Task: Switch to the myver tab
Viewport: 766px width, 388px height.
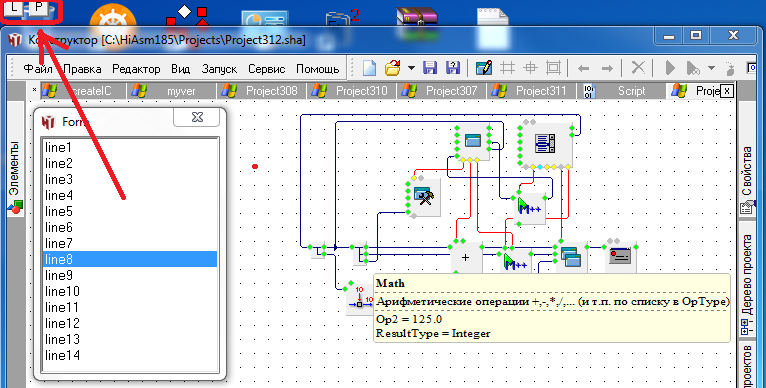Action: pyautogui.click(x=171, y=91)
